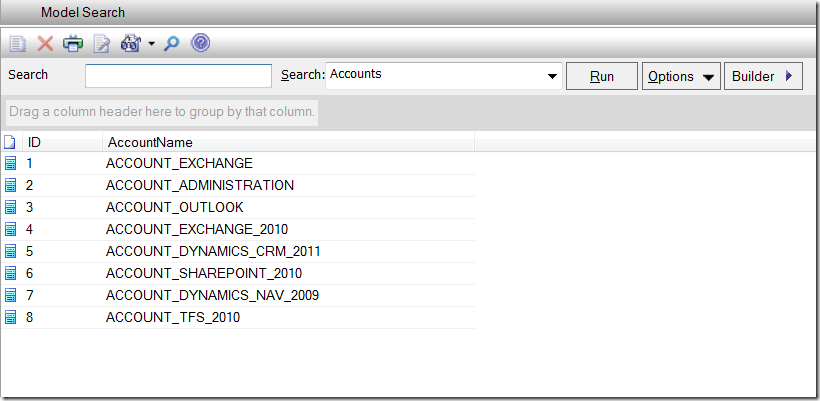Image resolution: width=820 pixels, height=401 pixels.
Task: Run the search
Action: (602, 76)
